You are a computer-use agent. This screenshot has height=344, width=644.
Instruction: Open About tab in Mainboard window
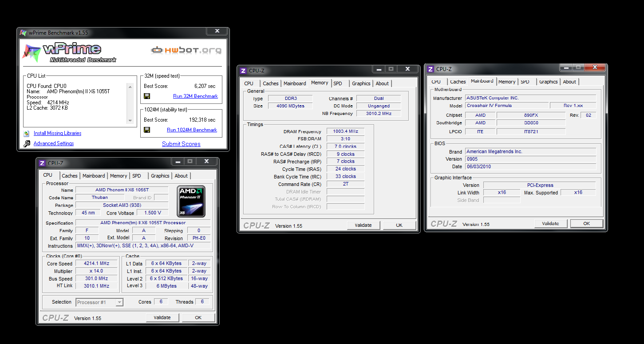pyautogui.click(x=569, y=82)
